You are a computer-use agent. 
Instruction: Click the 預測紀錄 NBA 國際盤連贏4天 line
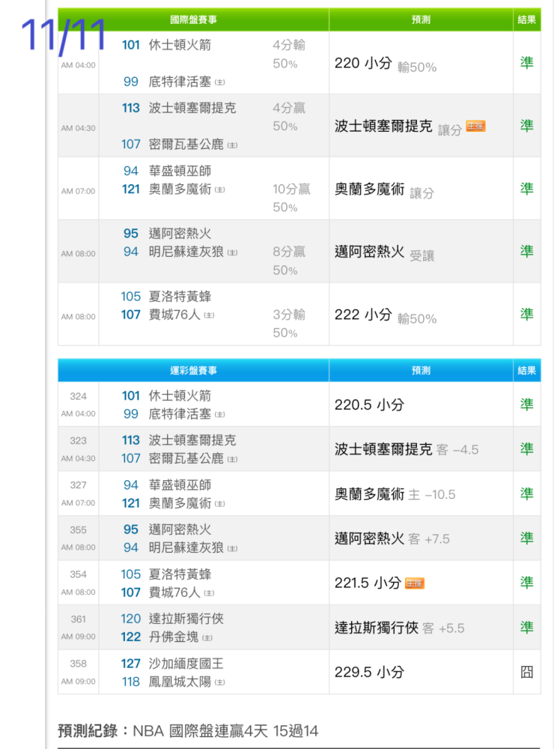pyautogui.click(x=188, y=731)
